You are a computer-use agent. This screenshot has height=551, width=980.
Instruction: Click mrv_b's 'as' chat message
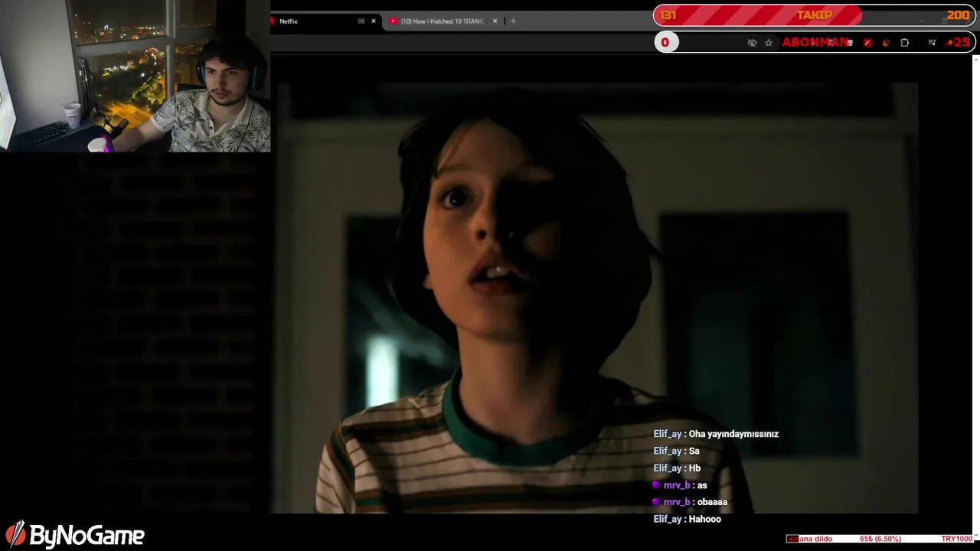click(x=680, y=485)
